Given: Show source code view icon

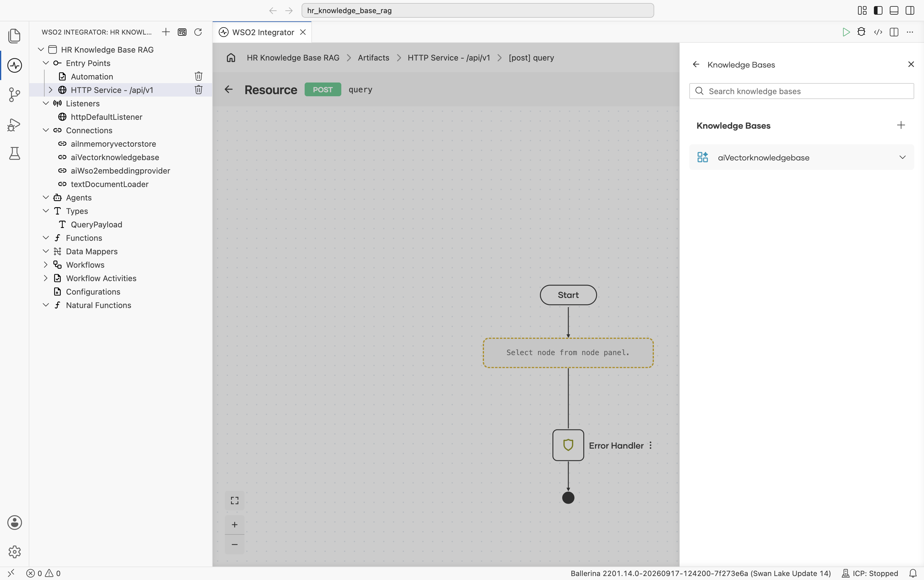Looking at the screenshot, I should [x=878, y=32].
